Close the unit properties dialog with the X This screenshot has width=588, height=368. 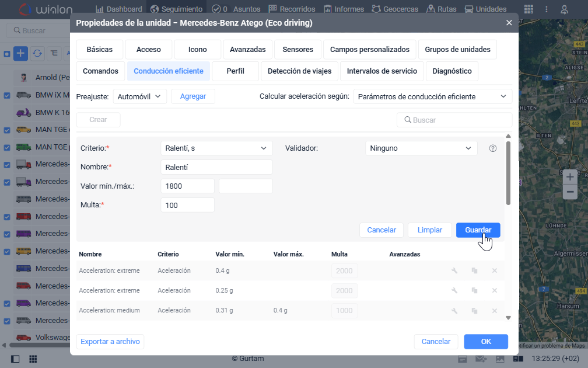click(x=509, y=23)
